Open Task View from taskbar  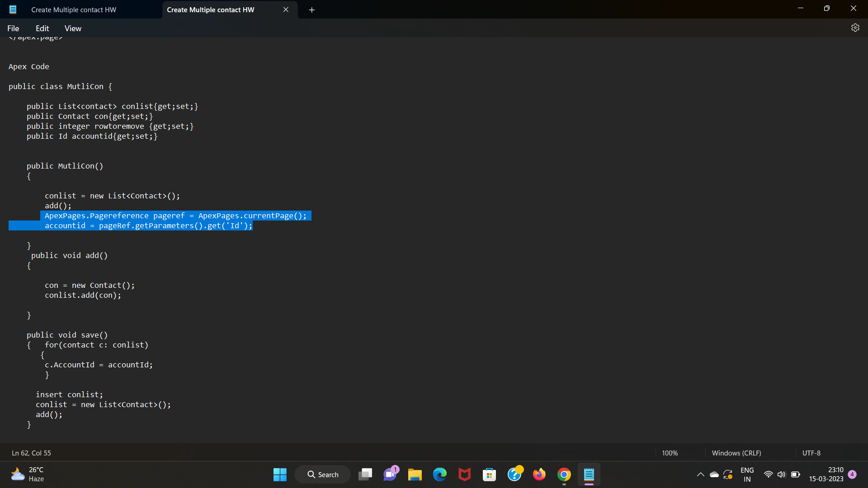coord(365,474)
